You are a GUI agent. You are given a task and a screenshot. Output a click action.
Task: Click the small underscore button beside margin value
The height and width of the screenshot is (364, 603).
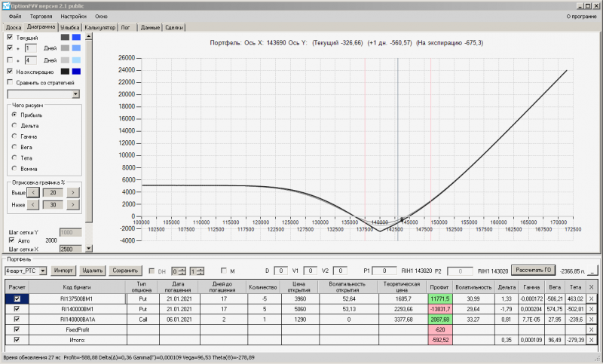point(592,271)
